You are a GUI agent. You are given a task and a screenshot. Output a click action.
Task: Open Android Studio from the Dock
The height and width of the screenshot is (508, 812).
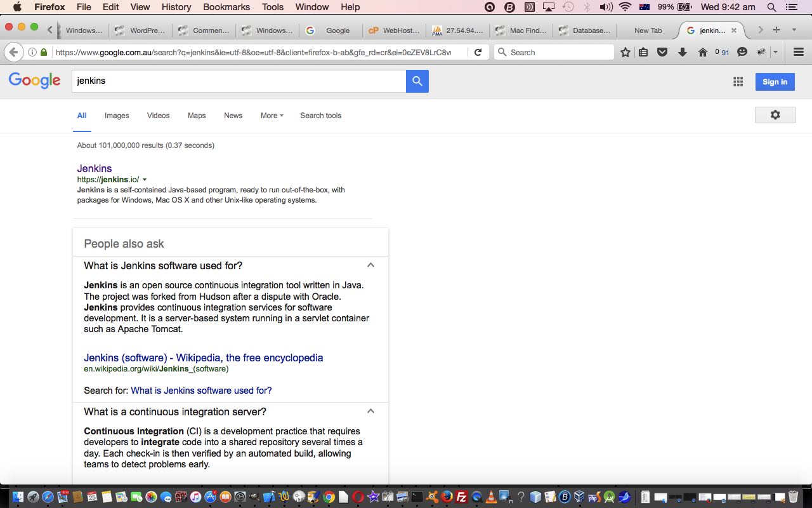609,497
